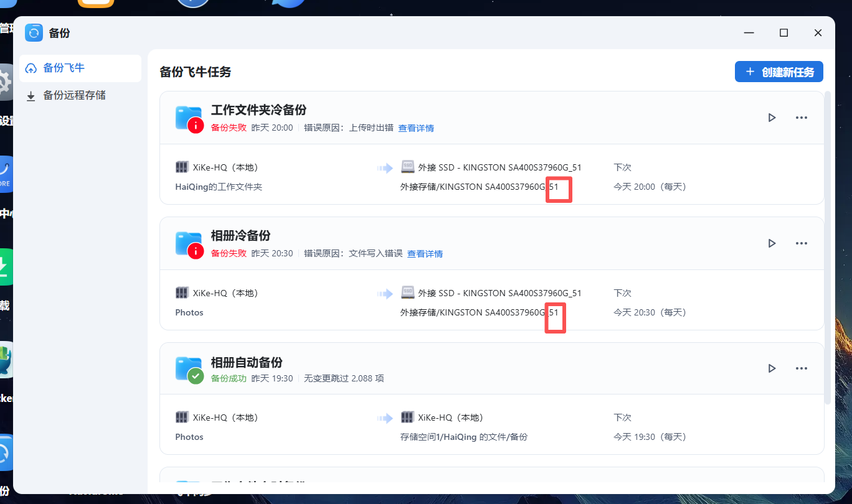Open more options for 工作文件夹冷备份
Viewport: 852px width, 504px height.
[802, 118]
